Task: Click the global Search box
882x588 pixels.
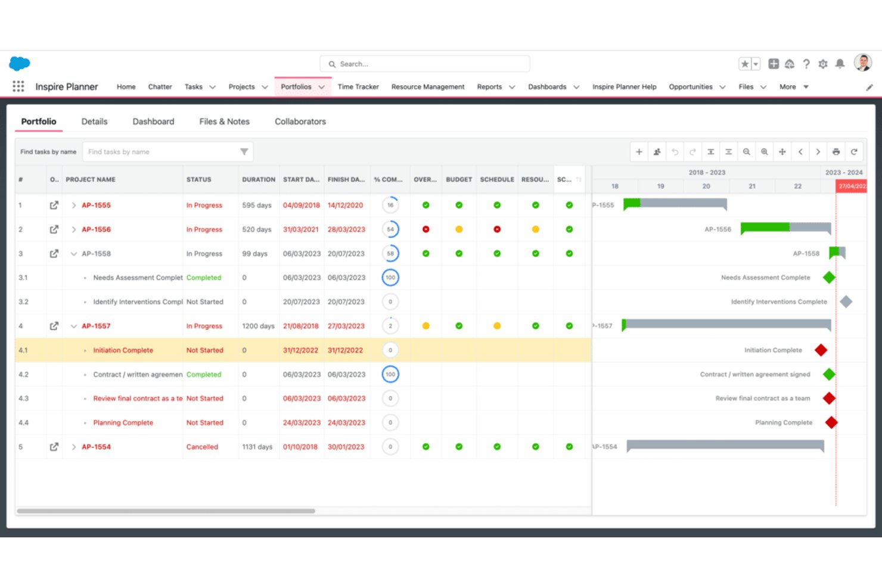Action: tap(425, 64)
